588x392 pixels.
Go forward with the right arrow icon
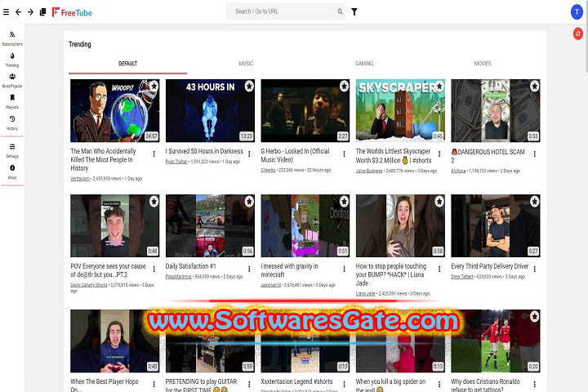pos(31,12)
